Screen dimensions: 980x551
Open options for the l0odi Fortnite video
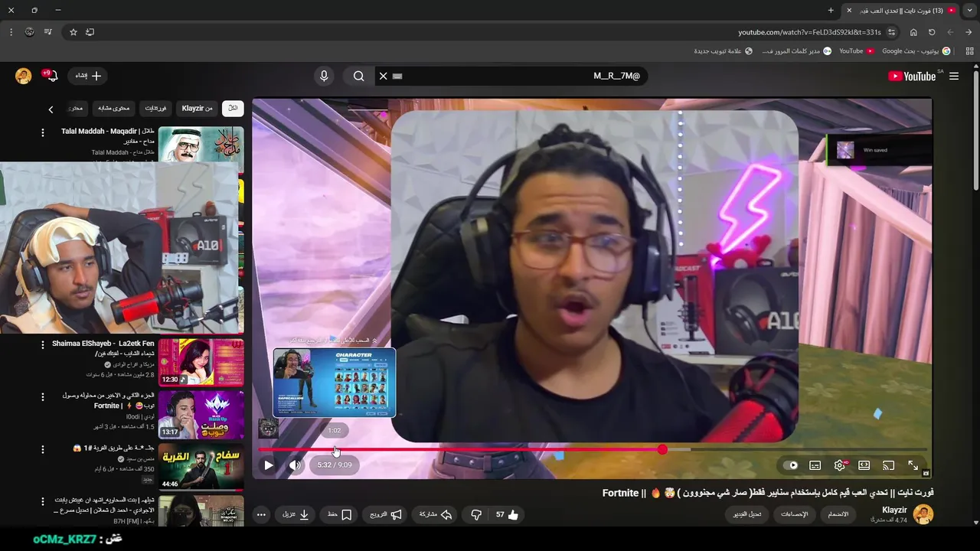(42, 397)
